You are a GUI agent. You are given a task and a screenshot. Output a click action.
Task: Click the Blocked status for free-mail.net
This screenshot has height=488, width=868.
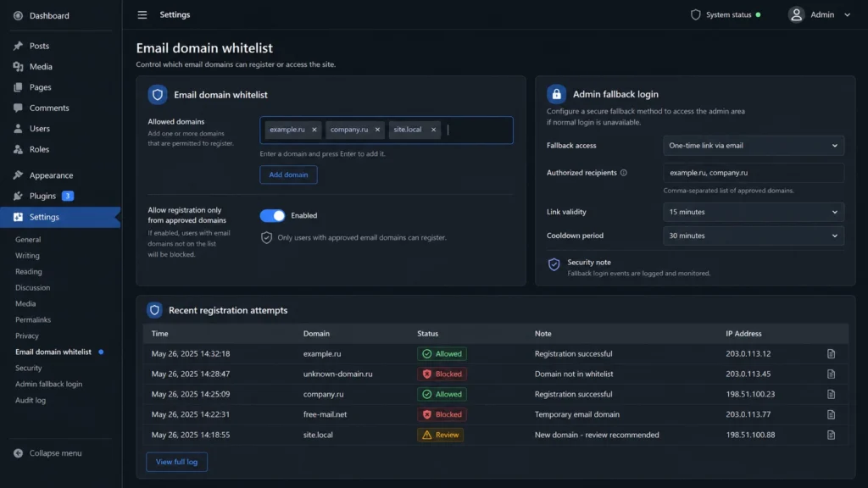442,414
